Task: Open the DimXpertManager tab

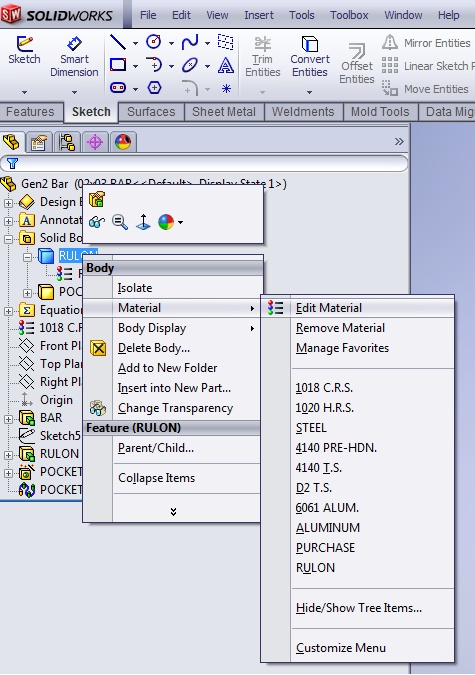Action: (95, 142)
